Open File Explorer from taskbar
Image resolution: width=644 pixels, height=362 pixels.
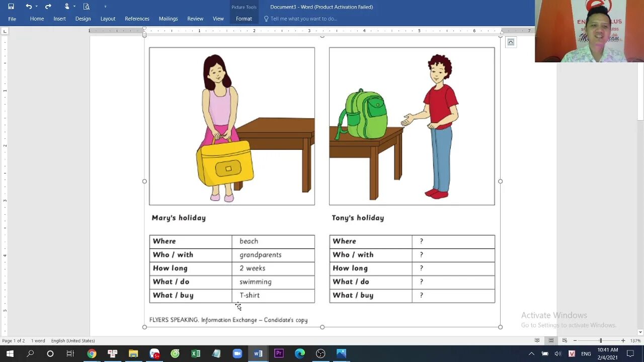133,354
